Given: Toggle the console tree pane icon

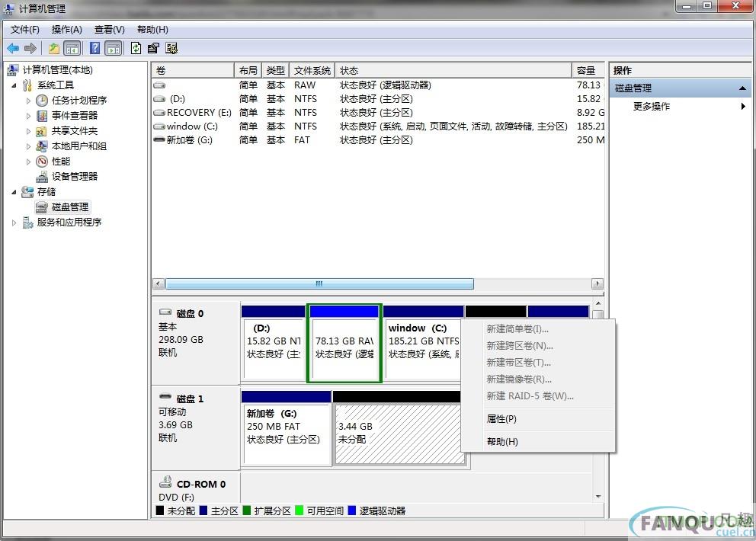Looking at the screenshot, I should coord(72,48).
